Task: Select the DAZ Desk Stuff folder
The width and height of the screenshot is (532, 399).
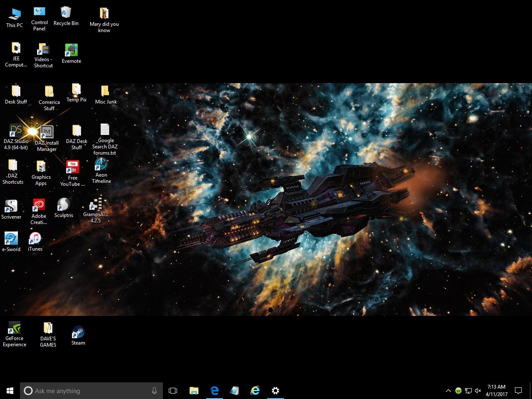Action: pos(76,137)
